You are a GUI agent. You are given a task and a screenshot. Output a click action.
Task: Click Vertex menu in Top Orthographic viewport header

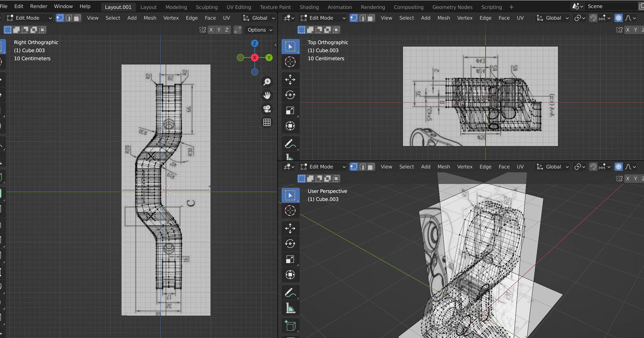[464, 18]
